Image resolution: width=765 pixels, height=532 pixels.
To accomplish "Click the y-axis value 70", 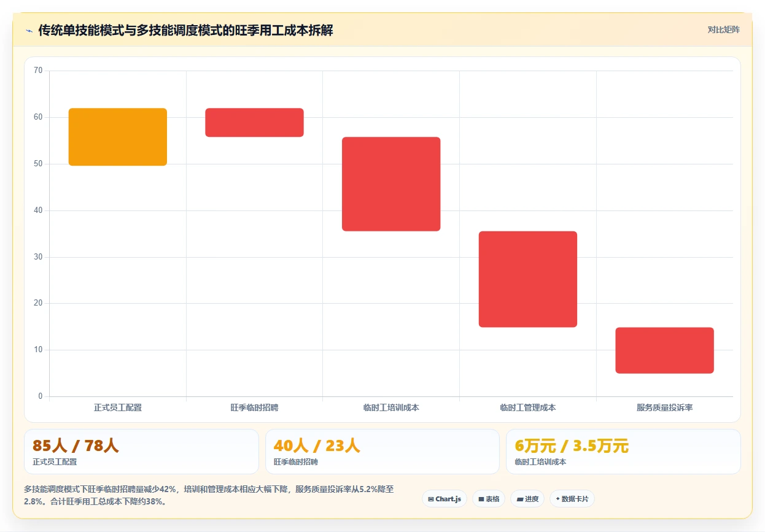I will [x=38, y=71].
